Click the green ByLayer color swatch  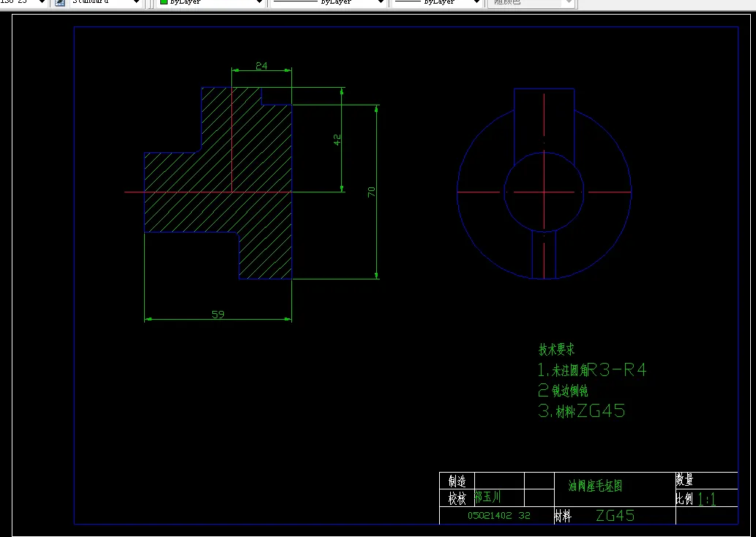coord(164,2)
